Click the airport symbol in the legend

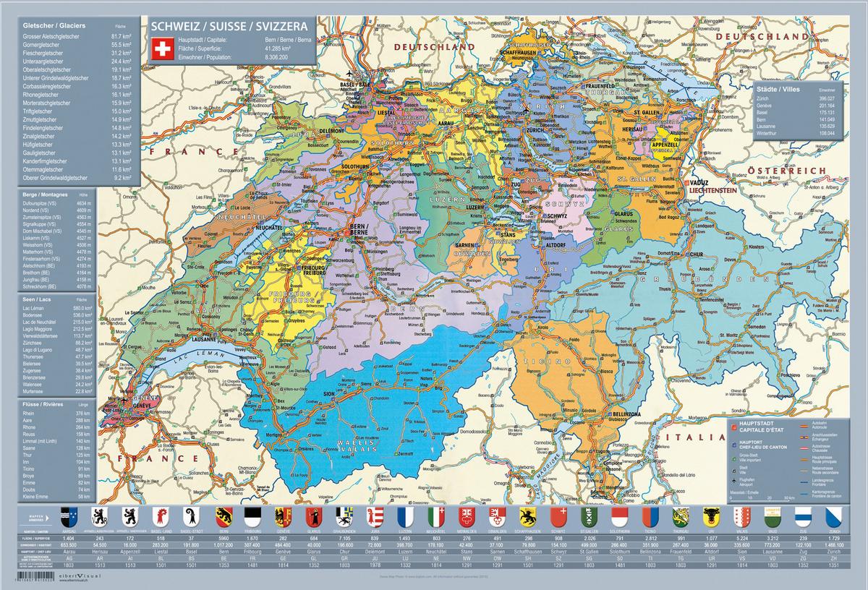coord(733,481)
